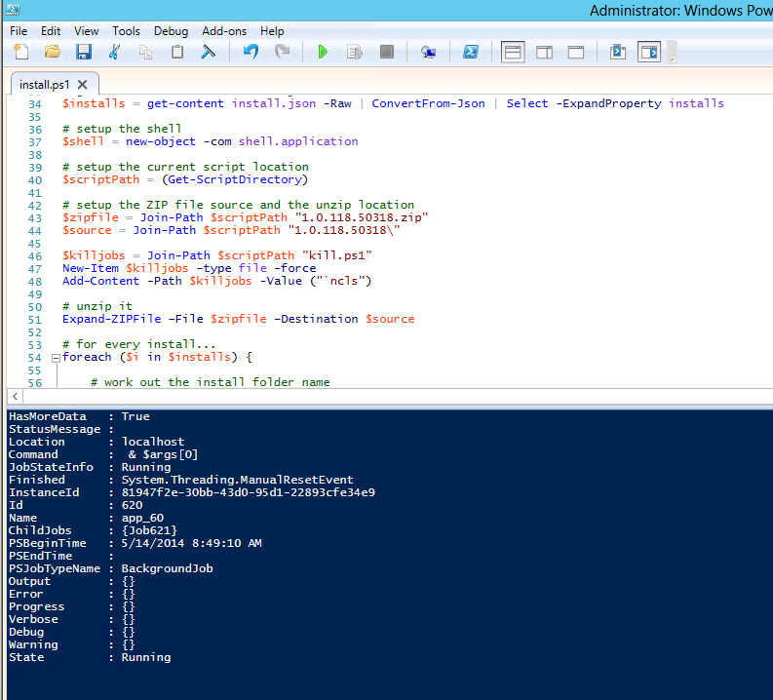Run selection icon
This screenshot has height=700, width=773.
tap(355, 52)
